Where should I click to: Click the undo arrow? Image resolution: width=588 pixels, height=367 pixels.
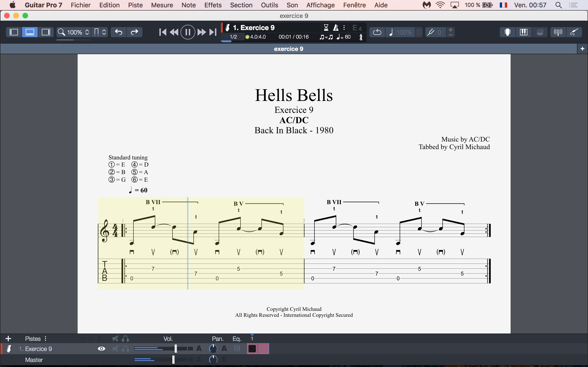[119, 32]
